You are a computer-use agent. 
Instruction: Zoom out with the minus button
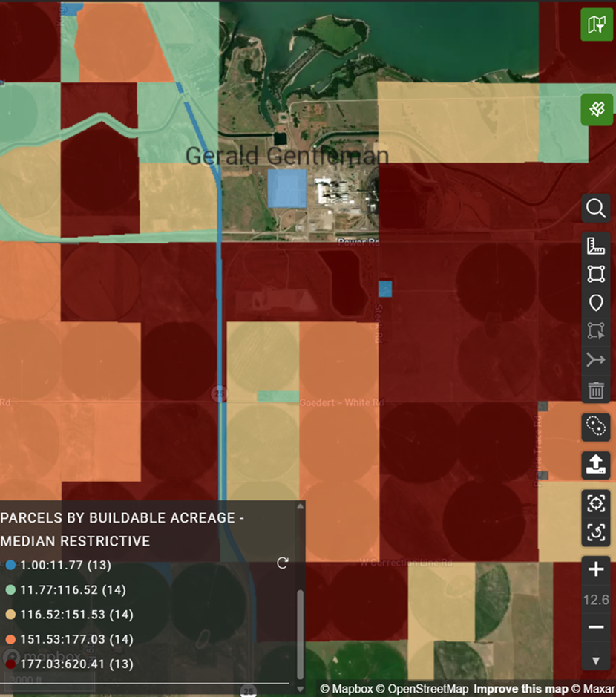tap(596, 627)
